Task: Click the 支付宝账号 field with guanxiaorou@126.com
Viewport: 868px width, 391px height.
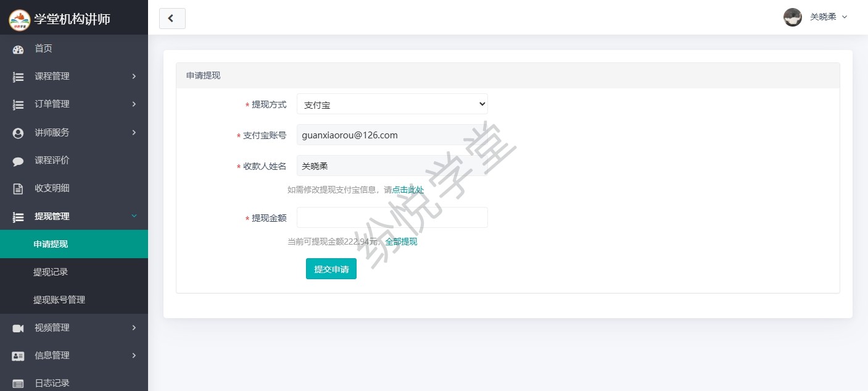Action: point(392,135)
